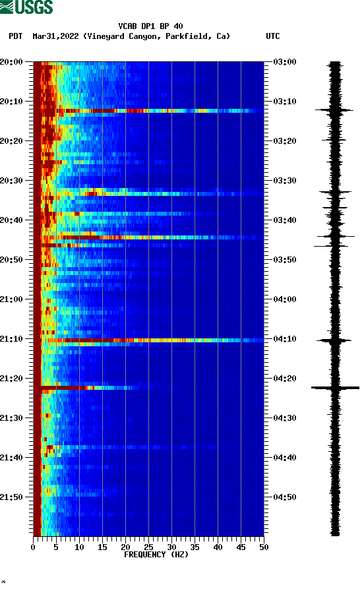Click the '03:10' UTC time label
The width and height of the screenshot is (364, 589).
click(x=285, y=102)
